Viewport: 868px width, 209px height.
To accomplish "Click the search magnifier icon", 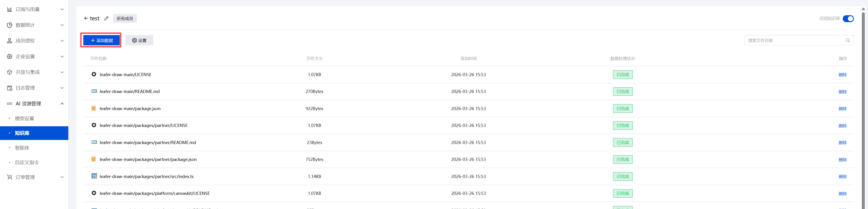I will click(848, 40).
